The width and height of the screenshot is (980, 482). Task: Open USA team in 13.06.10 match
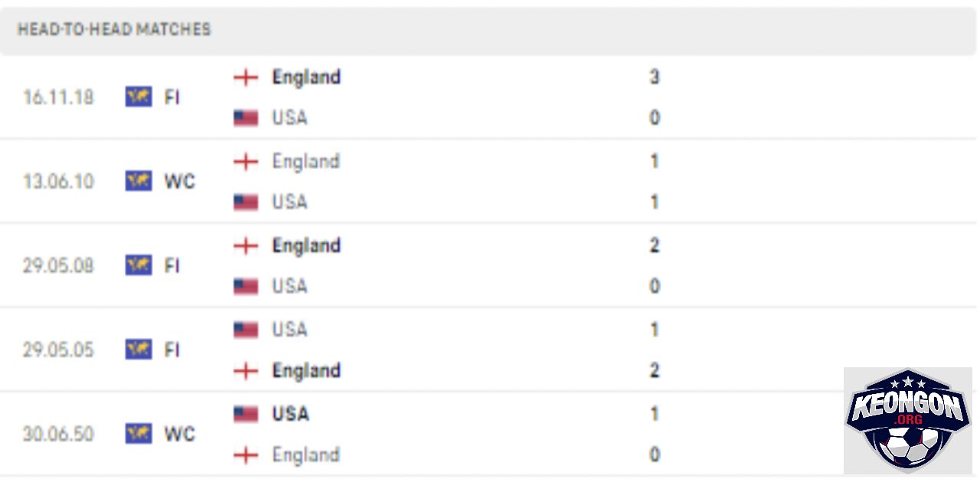(289, 202)
